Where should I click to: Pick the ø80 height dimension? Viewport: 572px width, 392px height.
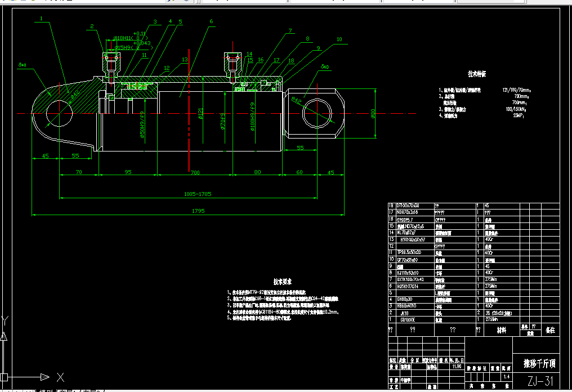click(373, 114)
